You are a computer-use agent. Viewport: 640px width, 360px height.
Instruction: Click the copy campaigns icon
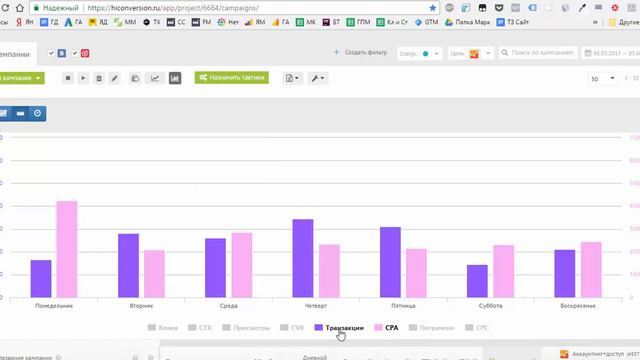click(135, 78)
